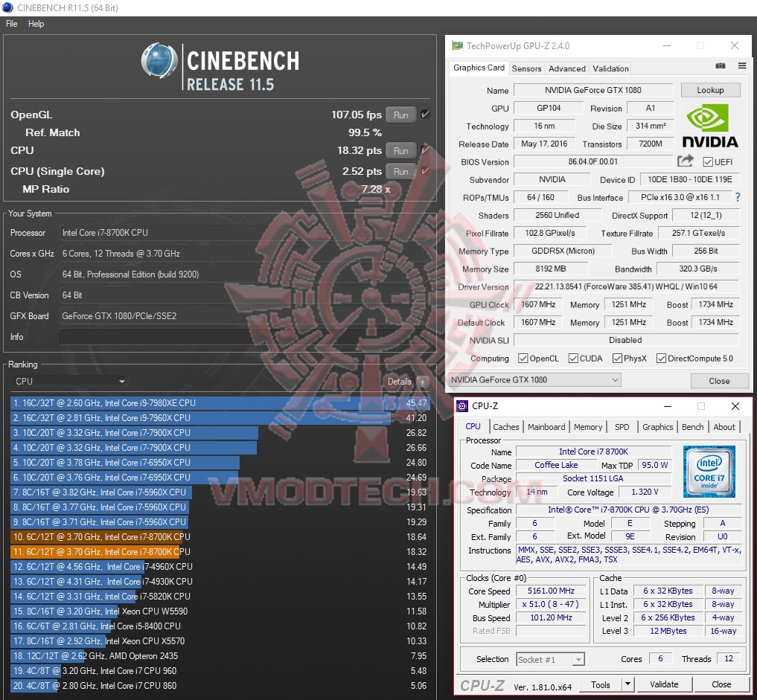This screenshot has height=700, width=757.
Task: Toggle the DirectCompute 5.0 checkbox
Action: (x=662, y=359)
